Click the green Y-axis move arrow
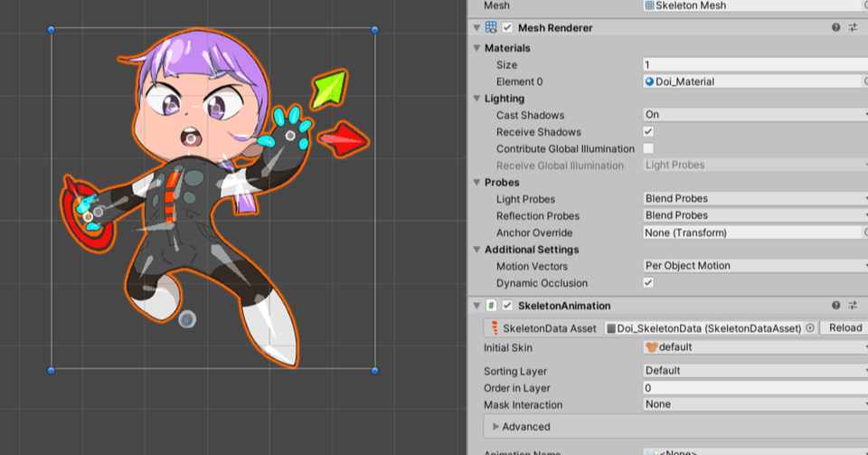Image resolution: width=868 pixels, height=455 pixels. pos(328,88)
